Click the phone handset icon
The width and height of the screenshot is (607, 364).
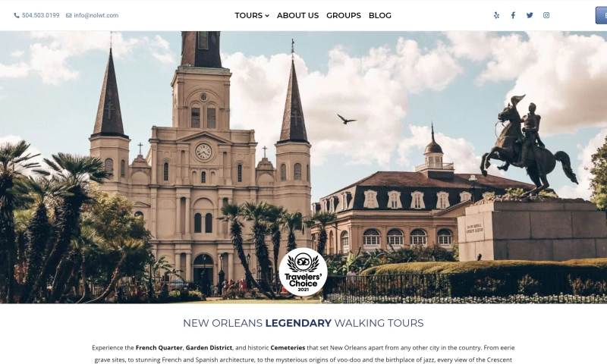[17, 15]
